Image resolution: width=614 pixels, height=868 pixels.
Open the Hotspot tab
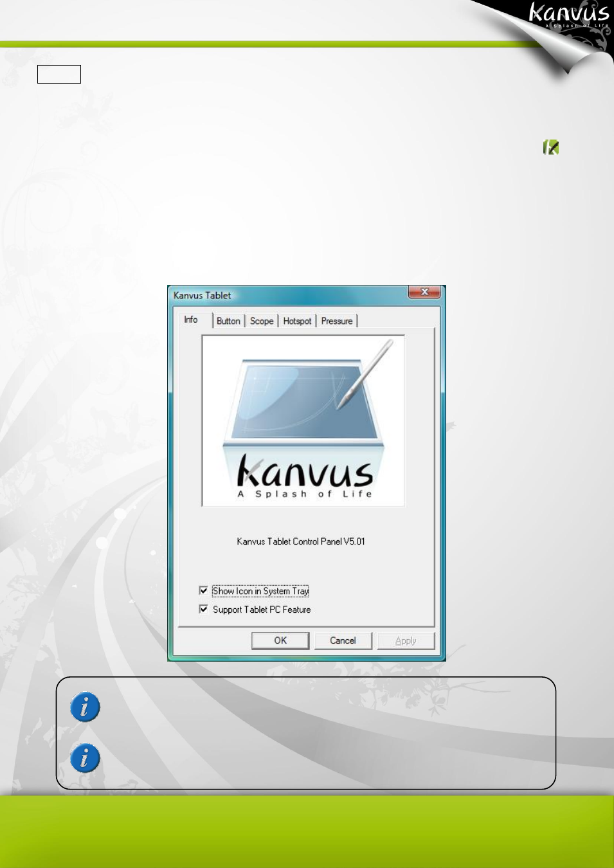point(297,321)
